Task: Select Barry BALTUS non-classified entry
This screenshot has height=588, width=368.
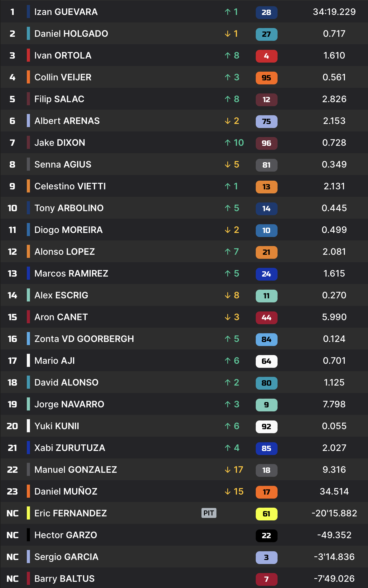Action: [x=64, y=579]
